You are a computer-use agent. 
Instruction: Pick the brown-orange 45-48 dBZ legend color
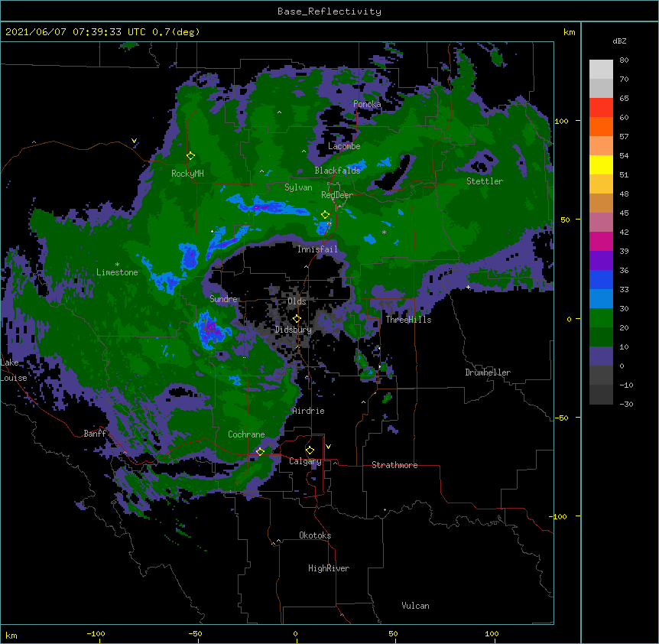tap(601, 203)
